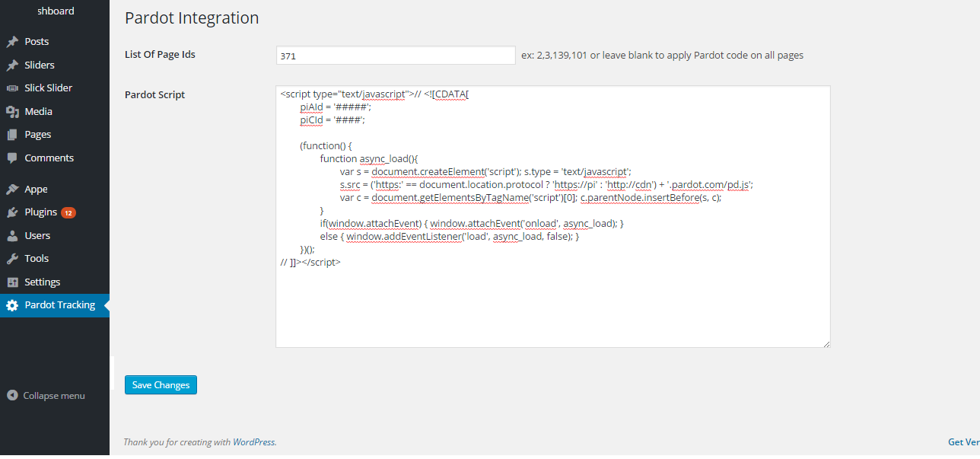Open the Appearance menu
Screen dimensions: 980x459
coord(55,190)
